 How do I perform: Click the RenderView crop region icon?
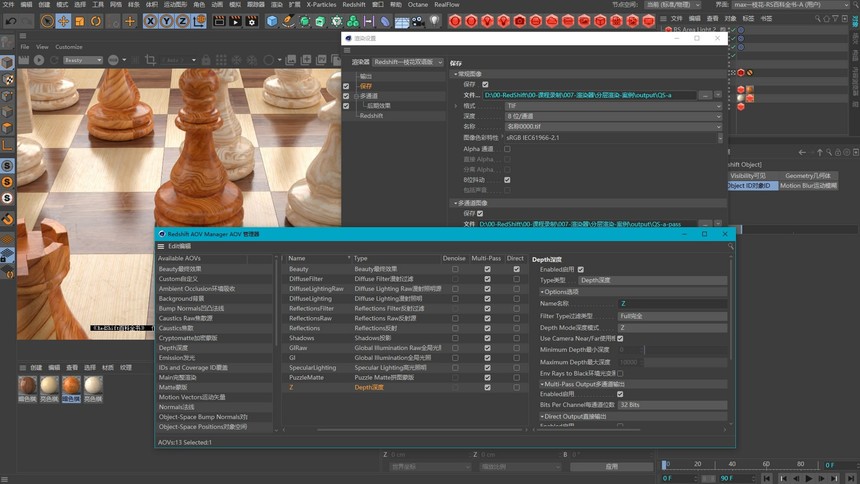tap(150, 60)
